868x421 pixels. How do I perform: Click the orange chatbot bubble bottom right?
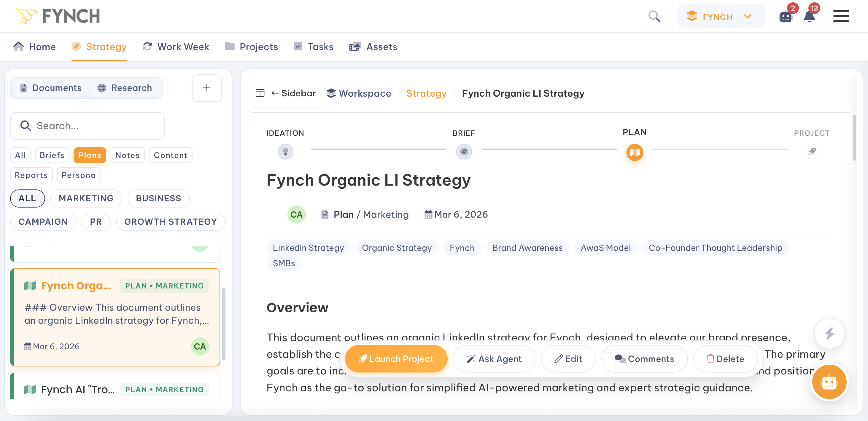[x=829, y=382]
